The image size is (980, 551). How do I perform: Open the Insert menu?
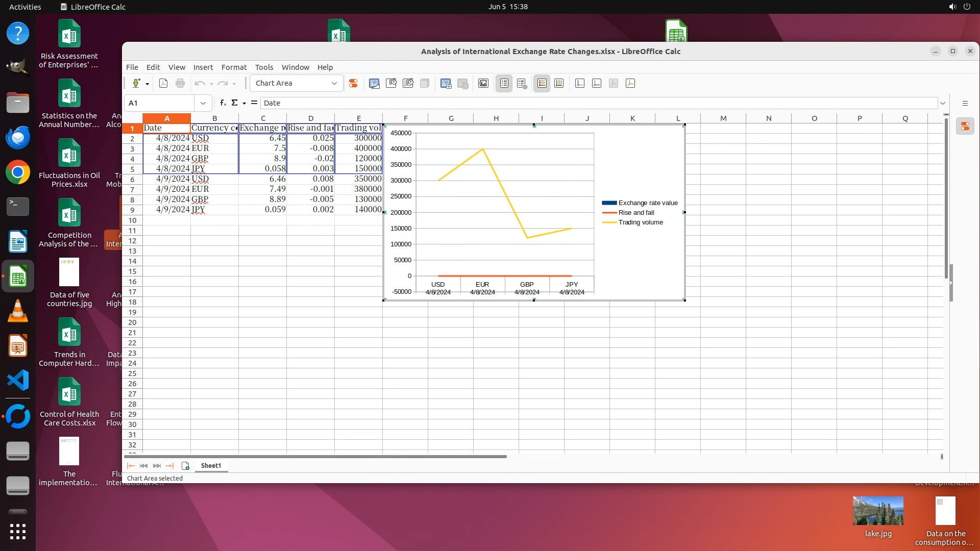[203, 67]
